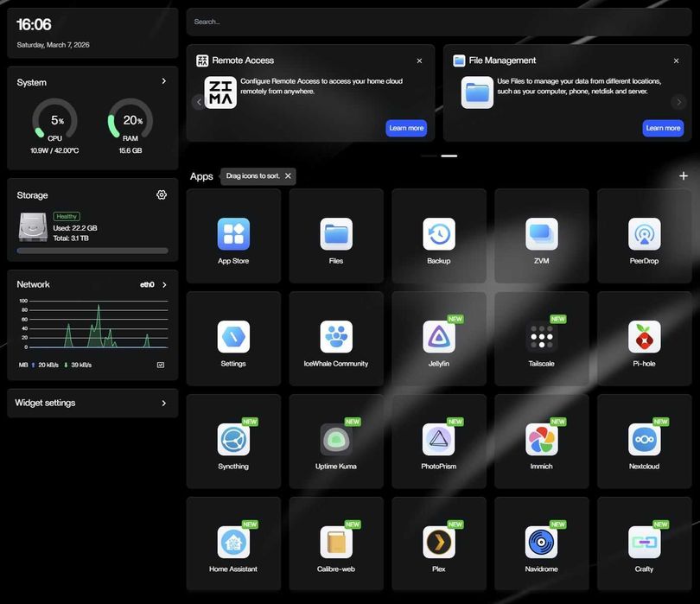Launch the Backup app

tap(439, 235)
